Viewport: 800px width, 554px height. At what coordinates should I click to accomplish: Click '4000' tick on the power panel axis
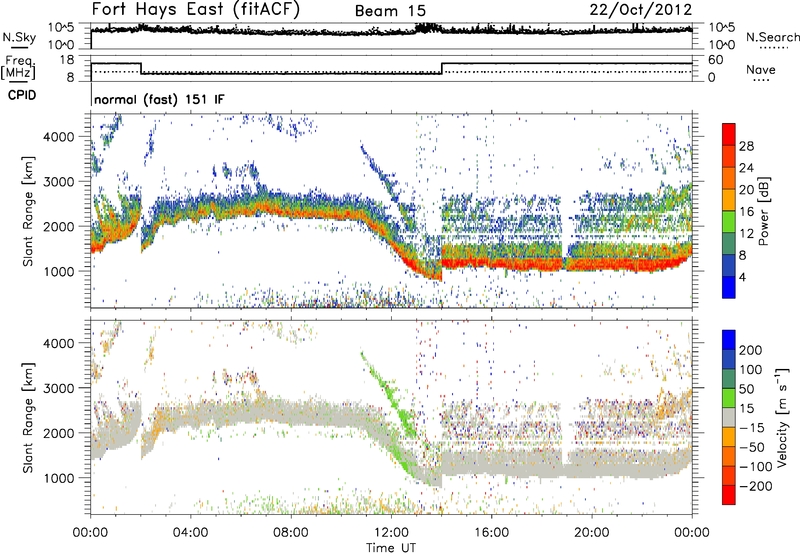pyautogui.click(x=58, y=137)
